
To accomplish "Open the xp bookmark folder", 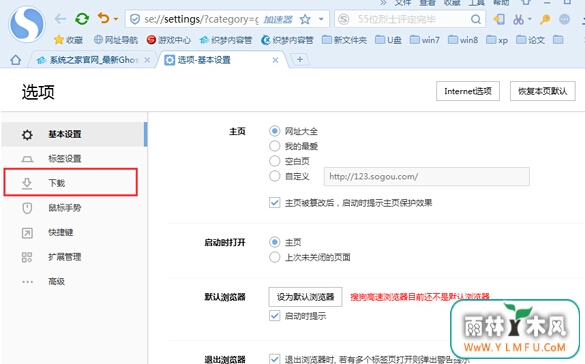I will pyautogui.click(x=497, y=40).
